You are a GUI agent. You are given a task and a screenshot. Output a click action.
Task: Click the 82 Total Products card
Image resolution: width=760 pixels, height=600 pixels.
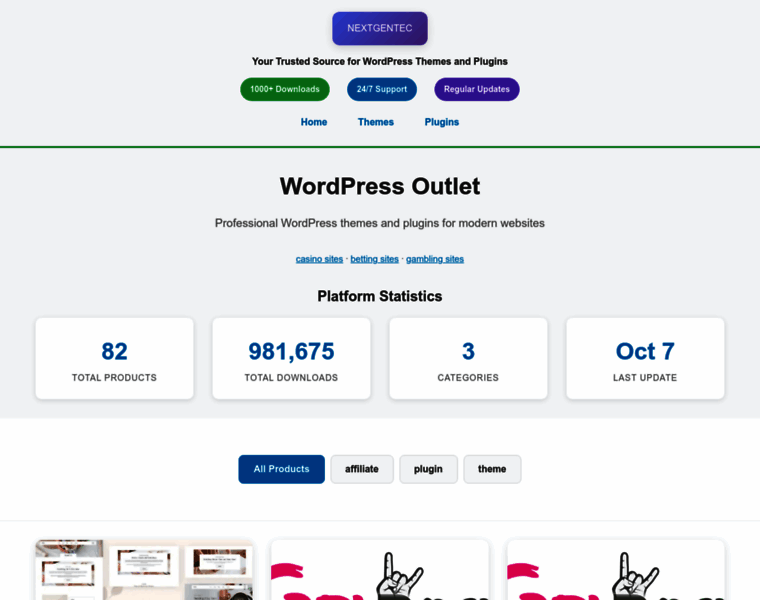[114, 359]
